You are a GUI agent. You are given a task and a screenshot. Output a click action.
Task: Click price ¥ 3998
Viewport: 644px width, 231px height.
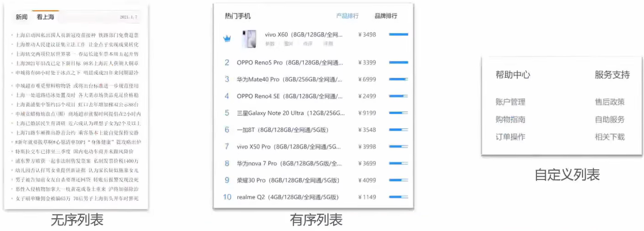click(x=367, y=147)
